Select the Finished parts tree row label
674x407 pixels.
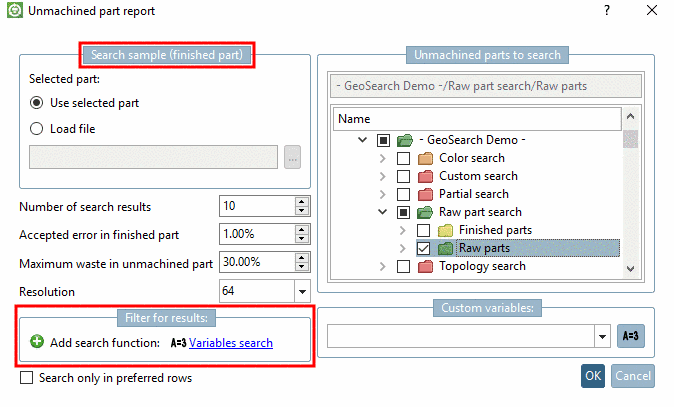[x=496, y=230]
